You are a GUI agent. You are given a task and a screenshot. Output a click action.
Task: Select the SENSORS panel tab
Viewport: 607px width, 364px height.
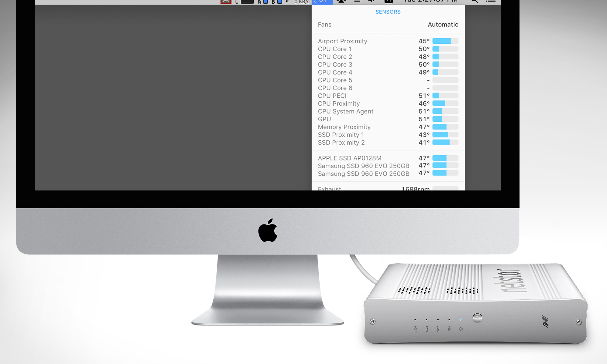point(388,12)
